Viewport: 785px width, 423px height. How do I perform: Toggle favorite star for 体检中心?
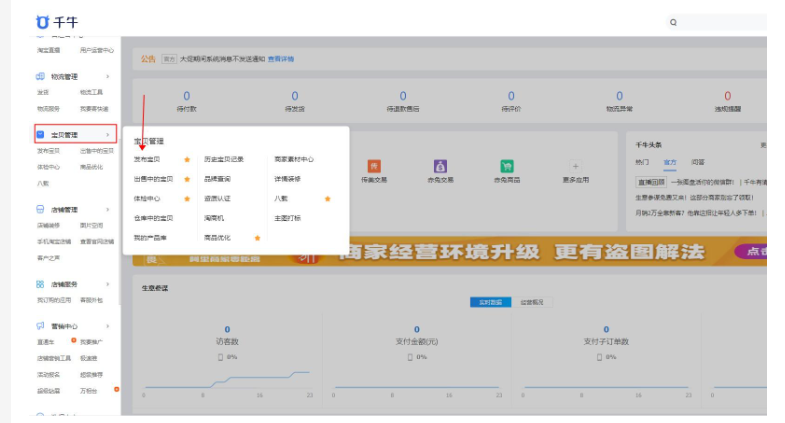point(187,199)
